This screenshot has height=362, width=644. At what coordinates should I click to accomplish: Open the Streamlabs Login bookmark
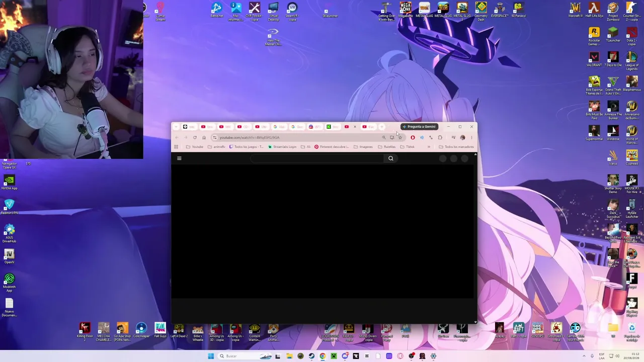(x=282, y=147)
